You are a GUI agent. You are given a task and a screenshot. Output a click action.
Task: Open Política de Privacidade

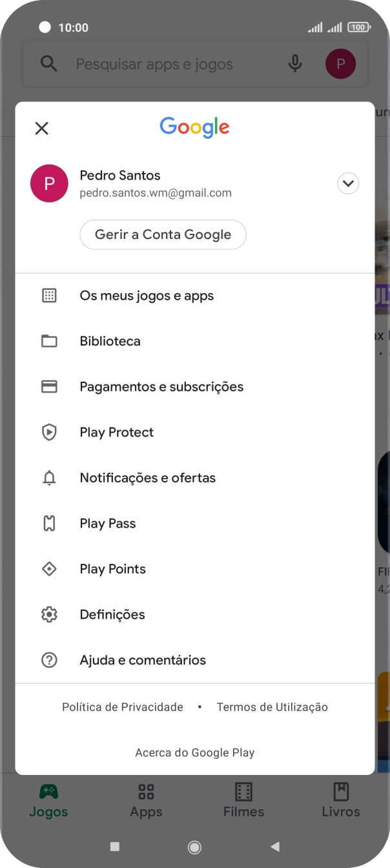click(122, 707)
